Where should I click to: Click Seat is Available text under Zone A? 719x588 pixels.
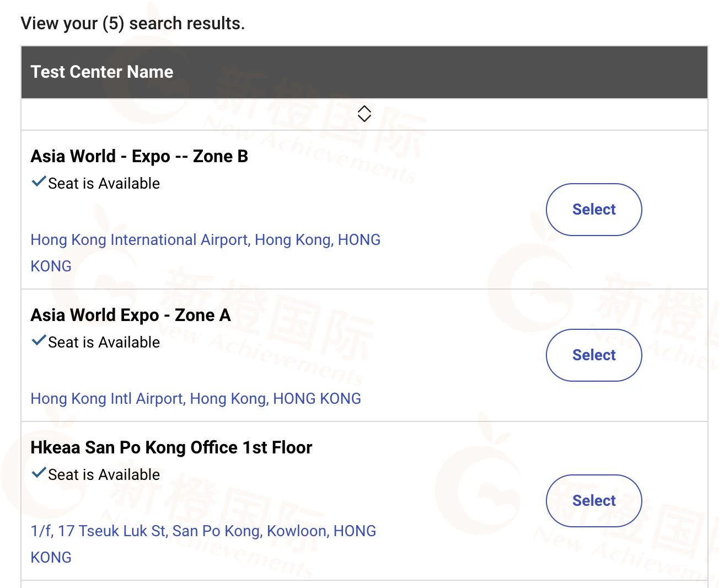click(104, 343)
